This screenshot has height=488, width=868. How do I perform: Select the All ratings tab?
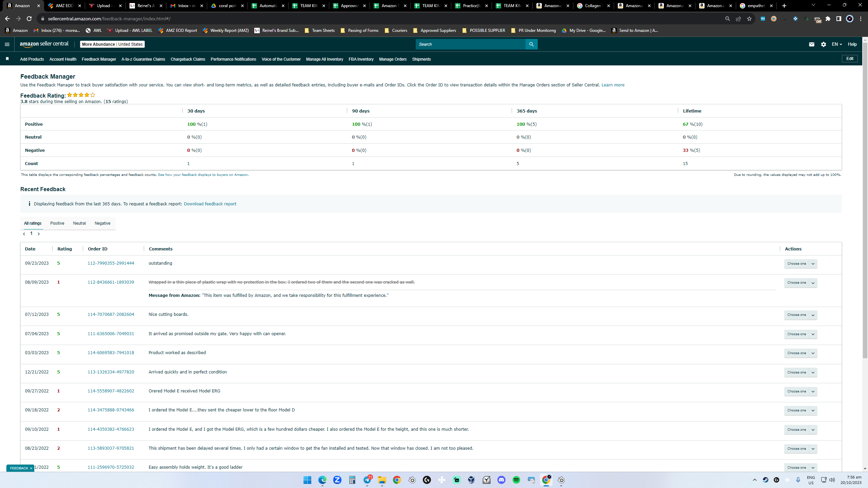[33, 223]
